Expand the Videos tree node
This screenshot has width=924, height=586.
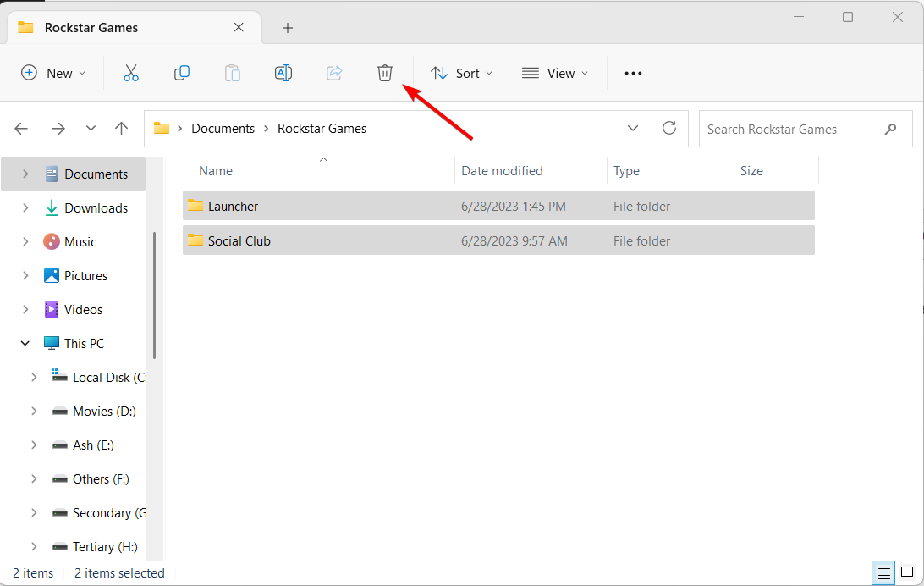pyautogui.click(x=25, y=309)
